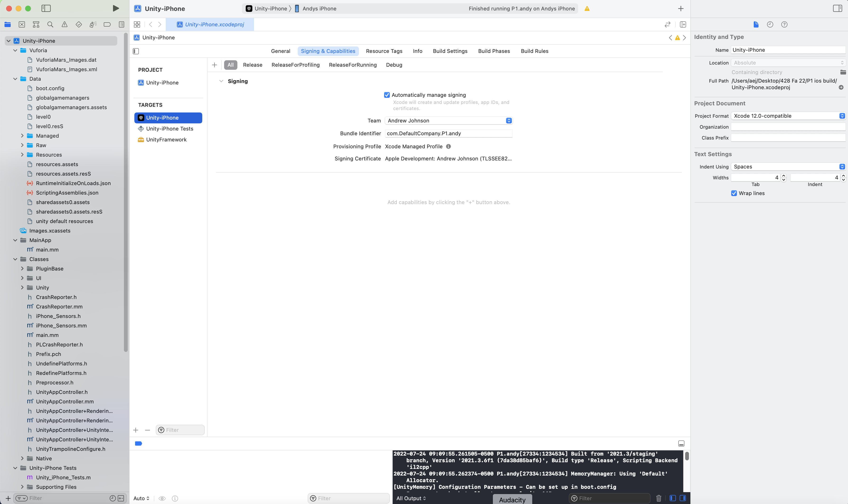Open the Issue navigator warning icon
Screen dimensions: 848x504
[x=65, y=24]
